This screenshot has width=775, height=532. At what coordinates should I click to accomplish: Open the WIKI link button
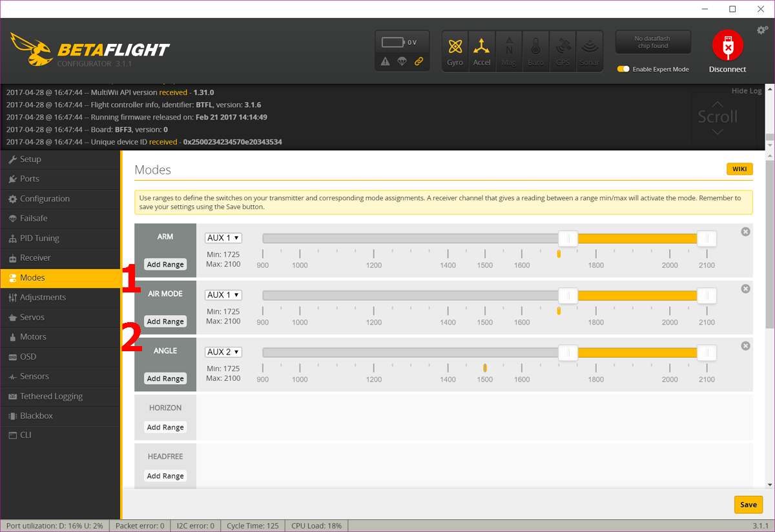[739, 169]
